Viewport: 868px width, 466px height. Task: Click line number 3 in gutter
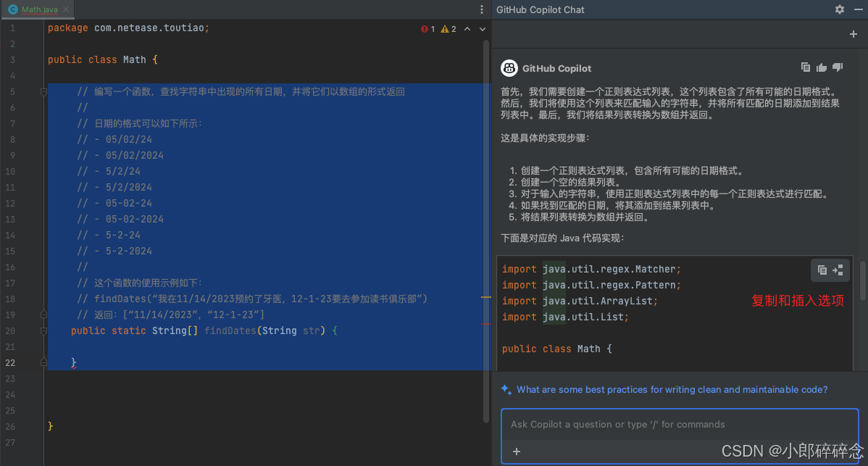[x=12, y=59]
